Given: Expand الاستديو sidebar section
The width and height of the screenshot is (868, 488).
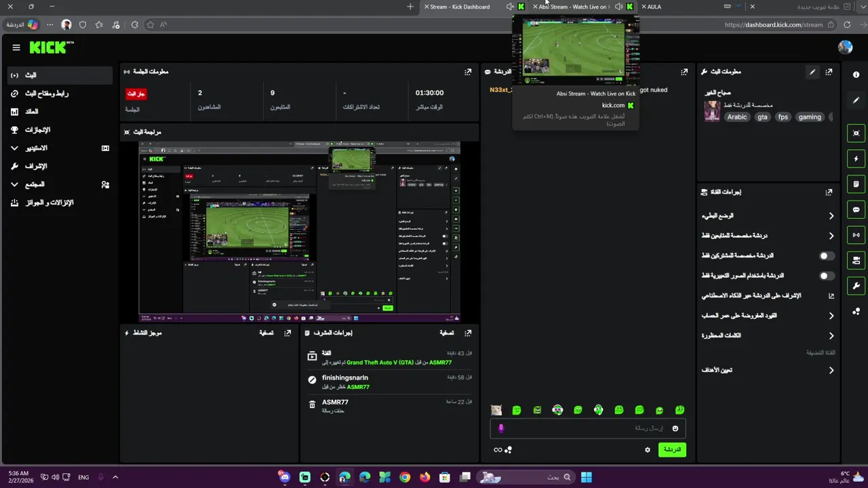Looking at the screenshot, I should pos(60,148).
